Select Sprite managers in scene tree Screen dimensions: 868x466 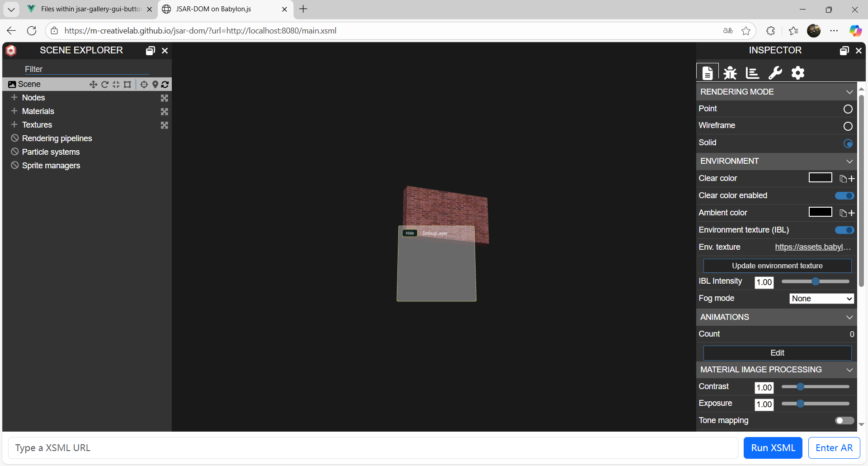[51, 166]
